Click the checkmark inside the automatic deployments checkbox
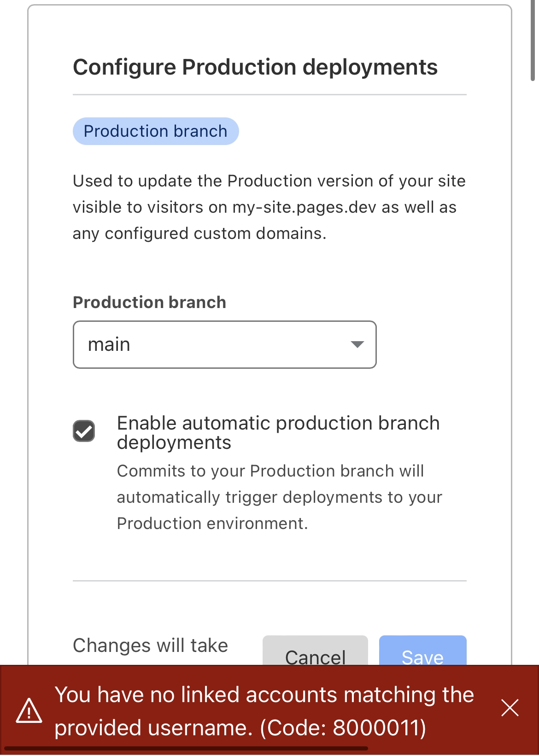This screenshot has height=756, width=539. [84, 431]
